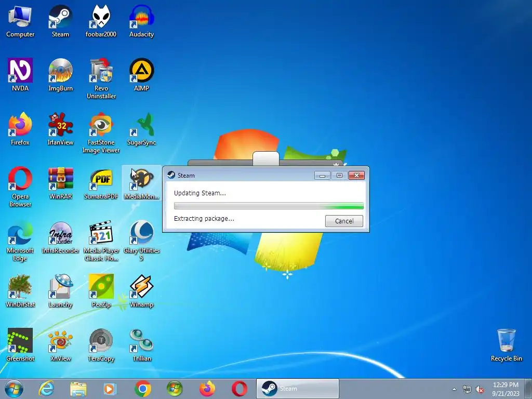This screenshot has height=399, width=532.
Task: Select the PeaZip desktop shortcut
Action: pos(101,291)
